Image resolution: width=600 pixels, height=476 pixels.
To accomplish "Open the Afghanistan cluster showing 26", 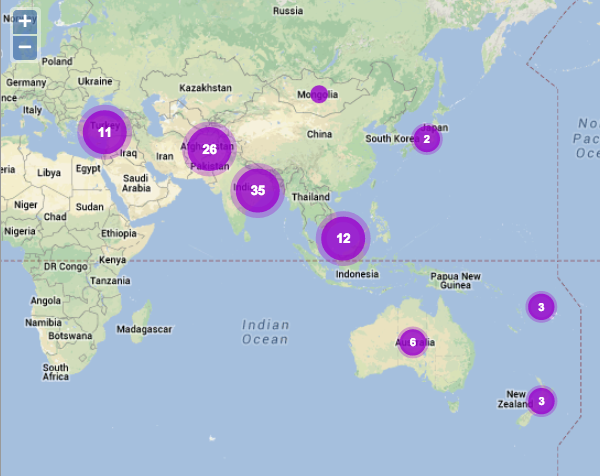I will 209,149.
